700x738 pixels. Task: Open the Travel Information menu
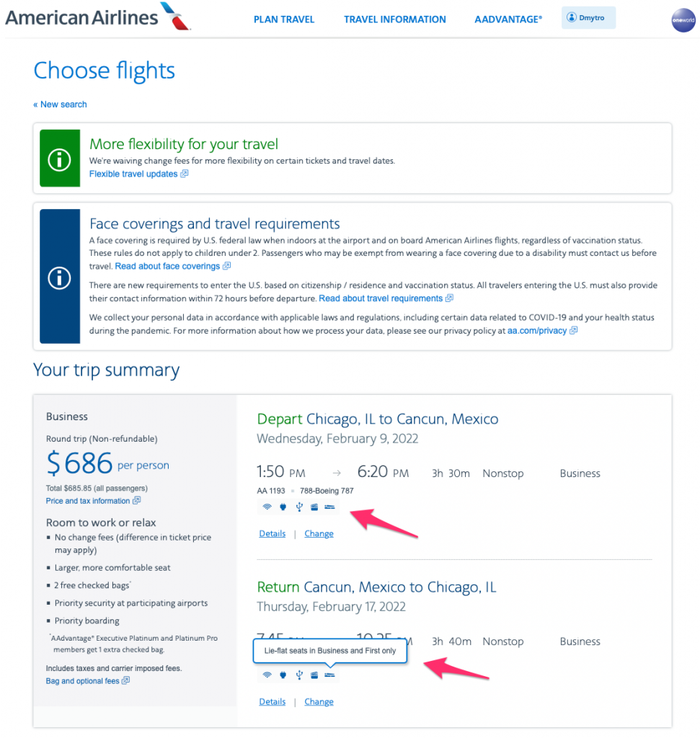click(394, 19)
